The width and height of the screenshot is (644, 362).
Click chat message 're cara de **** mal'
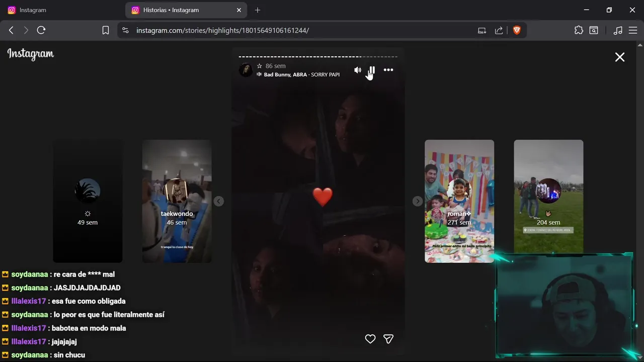pos(83,275)
